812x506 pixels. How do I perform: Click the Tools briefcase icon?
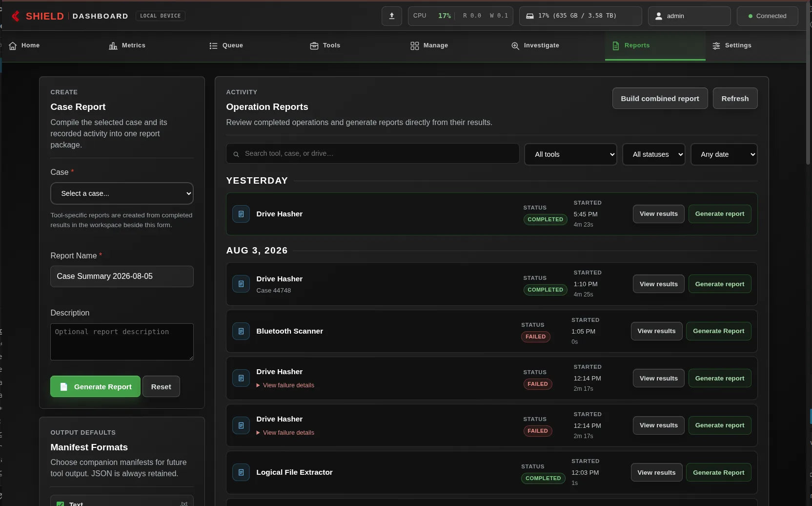[314, 45]
